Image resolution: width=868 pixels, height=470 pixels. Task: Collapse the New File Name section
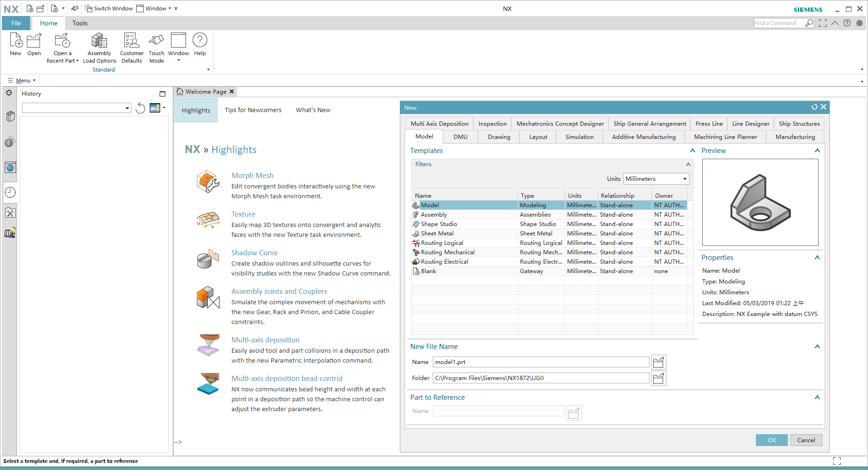click(x=817, y=347)
